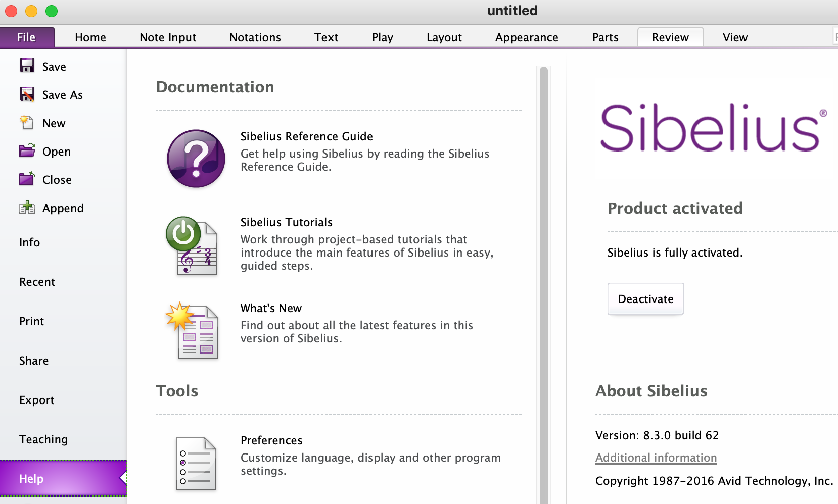
Task: Click the New score icon
Action: (27, 122)
